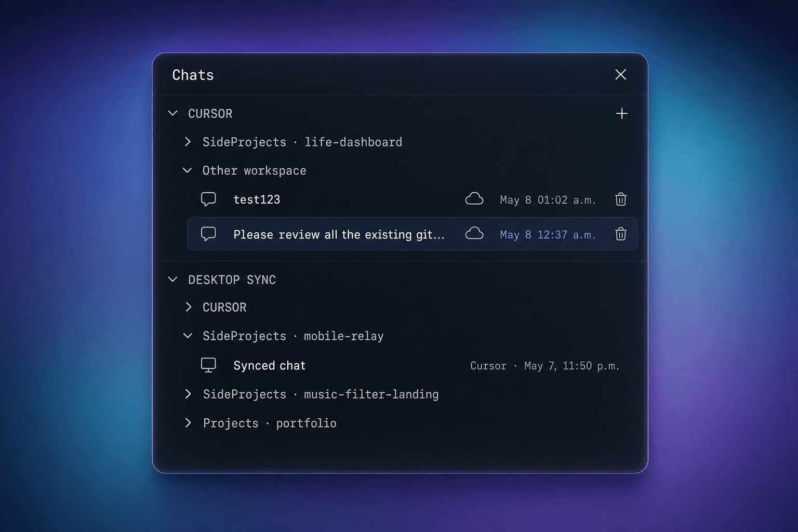798x532 pixels.
Task: Click the Chats panel title
Action: [193, 75]
